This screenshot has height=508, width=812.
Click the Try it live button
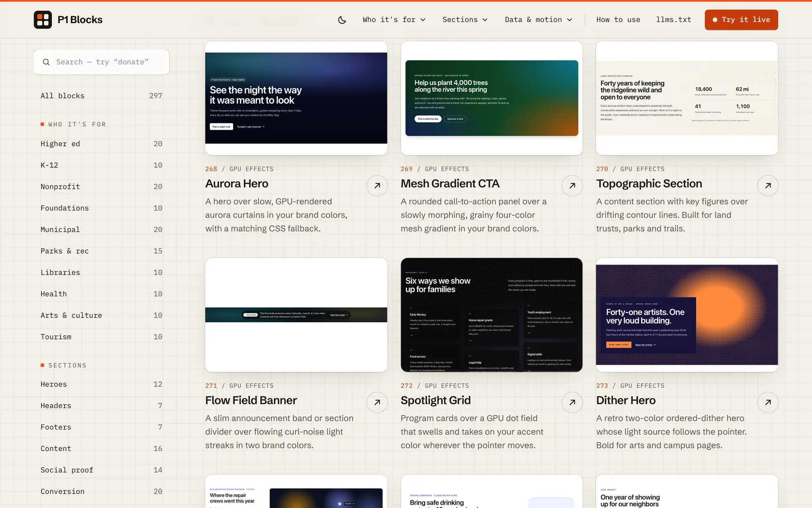(741, 20)
